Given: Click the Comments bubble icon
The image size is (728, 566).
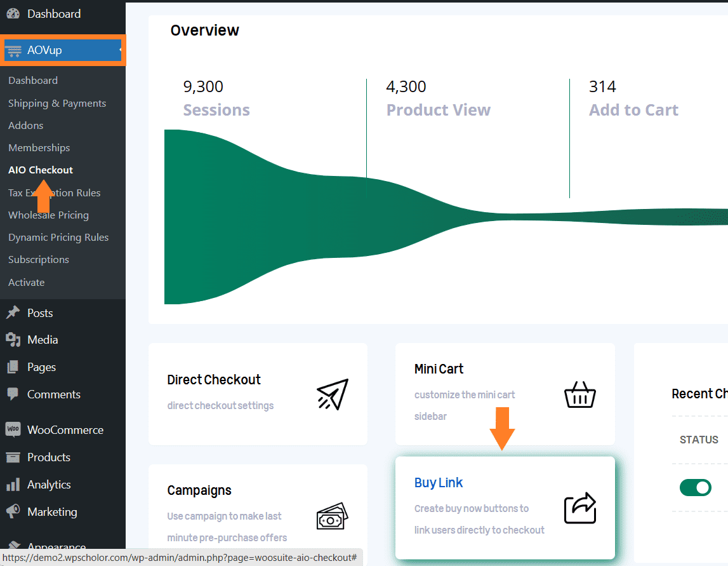Looking at the screenshot, I should [13, 394].
